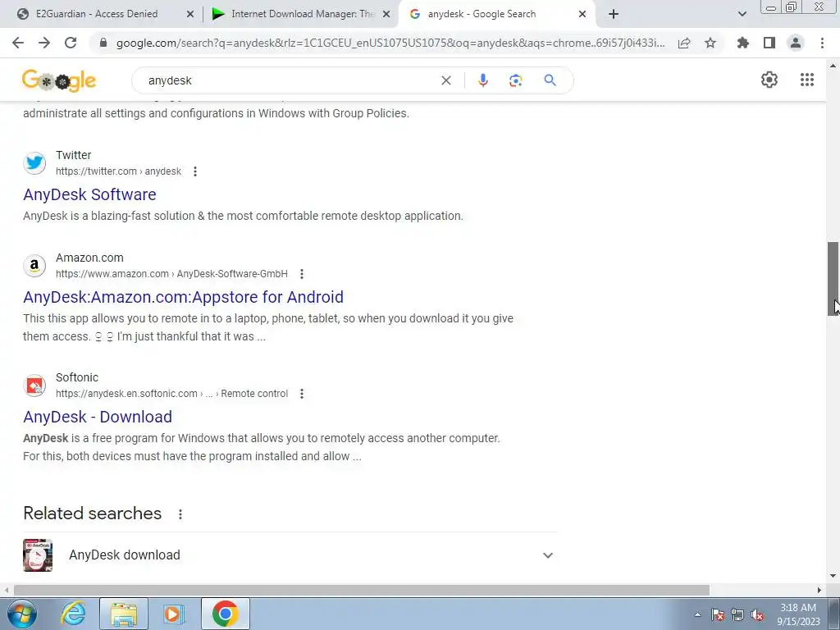Open options for Softonic result
The height and width of the screenshot is (630, 840).
(x=302, y=394)
